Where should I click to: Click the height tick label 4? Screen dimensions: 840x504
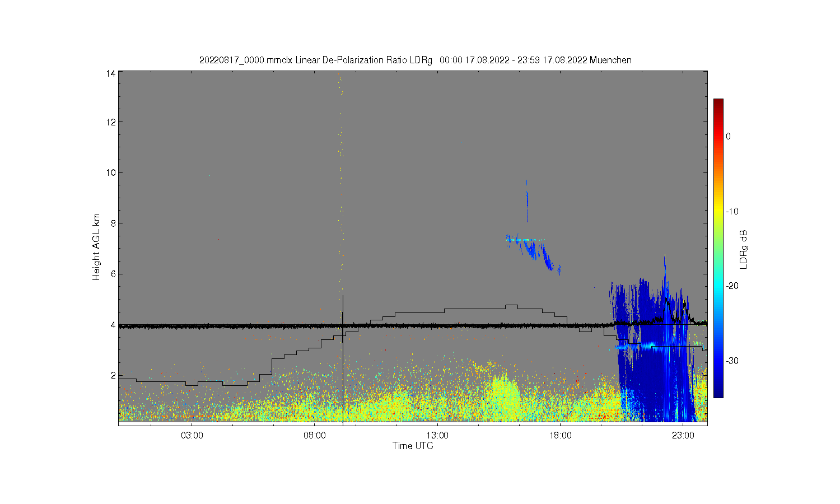tap(113, 325)
